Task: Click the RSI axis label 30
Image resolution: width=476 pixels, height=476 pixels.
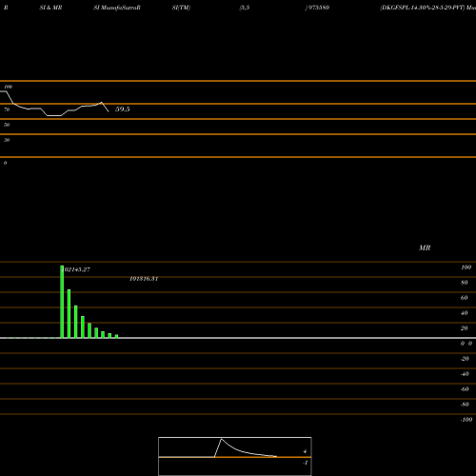Action: [x=7, y=140]
